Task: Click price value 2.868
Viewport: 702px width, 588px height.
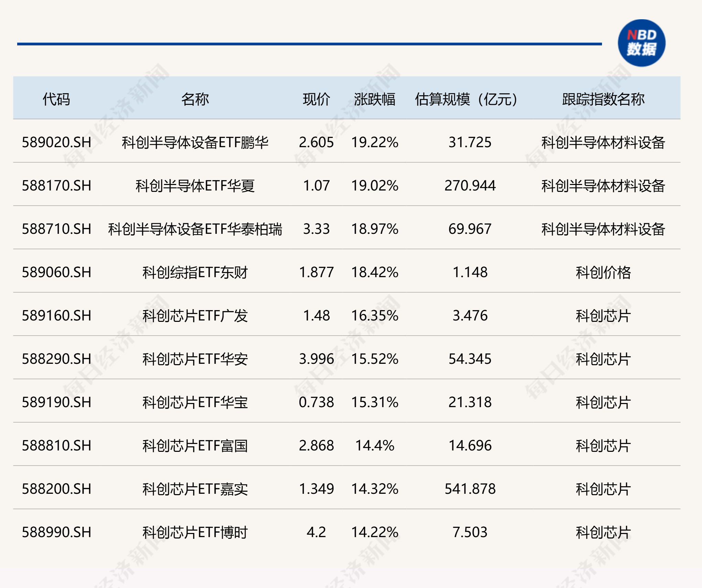Action: point(316,446)
